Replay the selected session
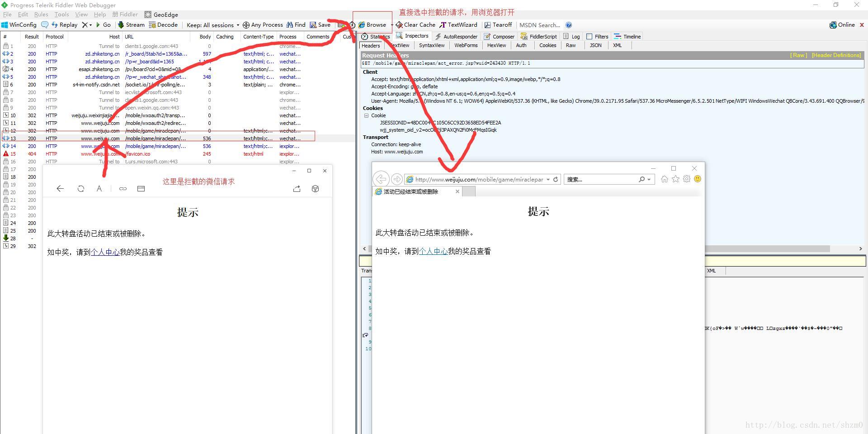The height and width of the screenshot is (434, 868). 65,25
